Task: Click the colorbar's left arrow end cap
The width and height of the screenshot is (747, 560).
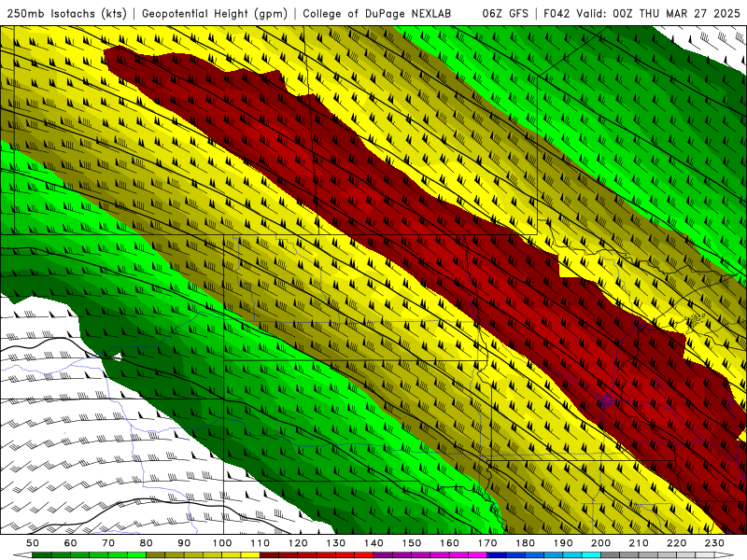Action: coord(22,555)
